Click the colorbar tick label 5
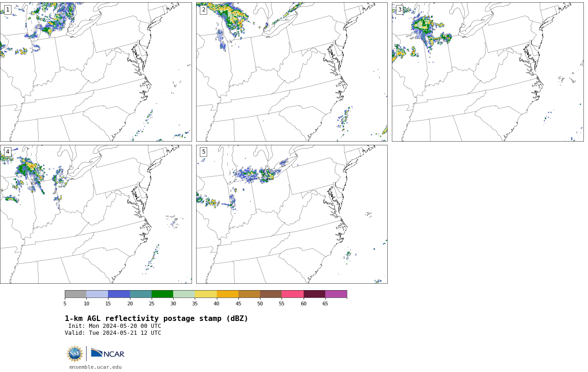 click(65, 303)
